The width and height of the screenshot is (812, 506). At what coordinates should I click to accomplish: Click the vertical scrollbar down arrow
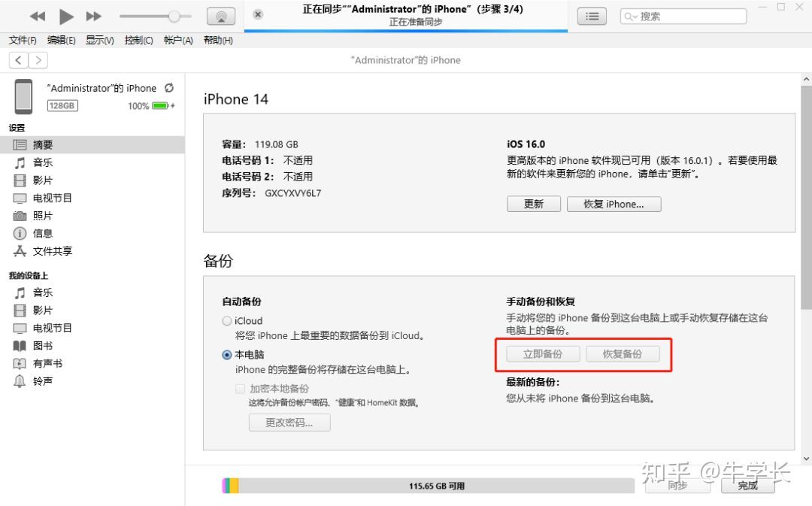click(x=806, y=459)
